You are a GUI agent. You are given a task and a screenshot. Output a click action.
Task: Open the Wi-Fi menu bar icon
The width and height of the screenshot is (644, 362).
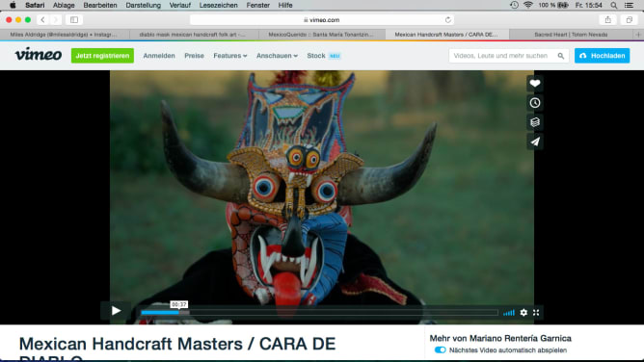click(528, 5)
